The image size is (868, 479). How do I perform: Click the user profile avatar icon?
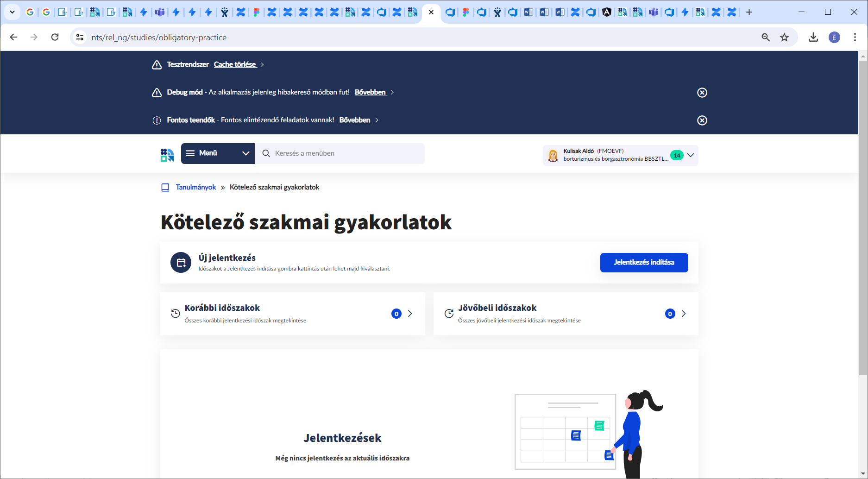pos(553,156)
